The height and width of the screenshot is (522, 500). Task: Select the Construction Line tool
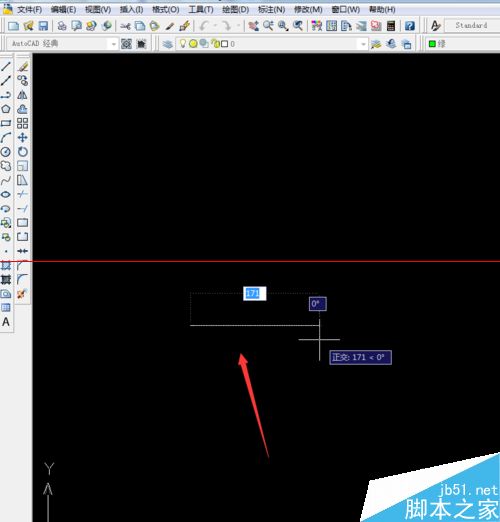[x=6, y=80]
